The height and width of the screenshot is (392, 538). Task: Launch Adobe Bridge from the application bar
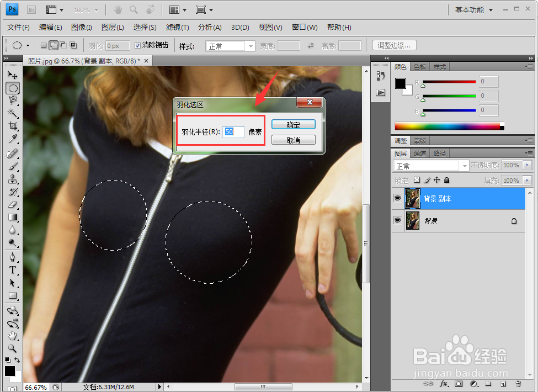pyautogui.click(x=31, y=9)
